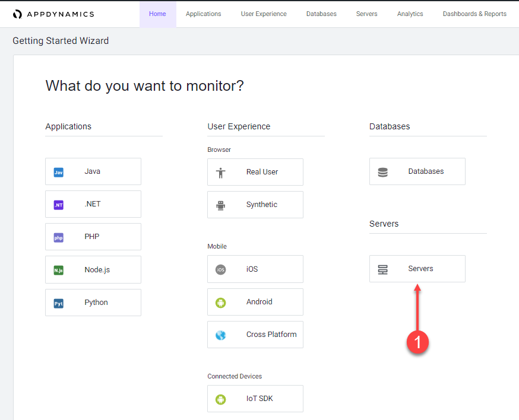Click the AppDynamics logo icon
The height and width of the screenshot is (420, 519).
(x=17, y=14)
